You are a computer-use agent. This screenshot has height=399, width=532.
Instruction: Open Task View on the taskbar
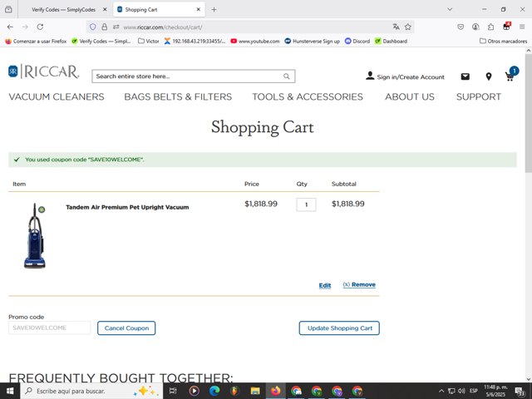pos(173,391)
